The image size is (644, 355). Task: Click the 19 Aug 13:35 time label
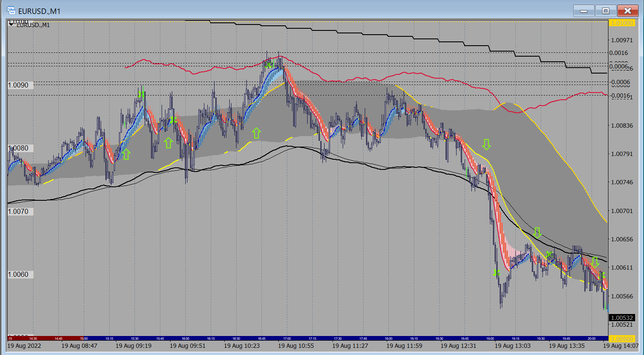click(x=567, y=346)
